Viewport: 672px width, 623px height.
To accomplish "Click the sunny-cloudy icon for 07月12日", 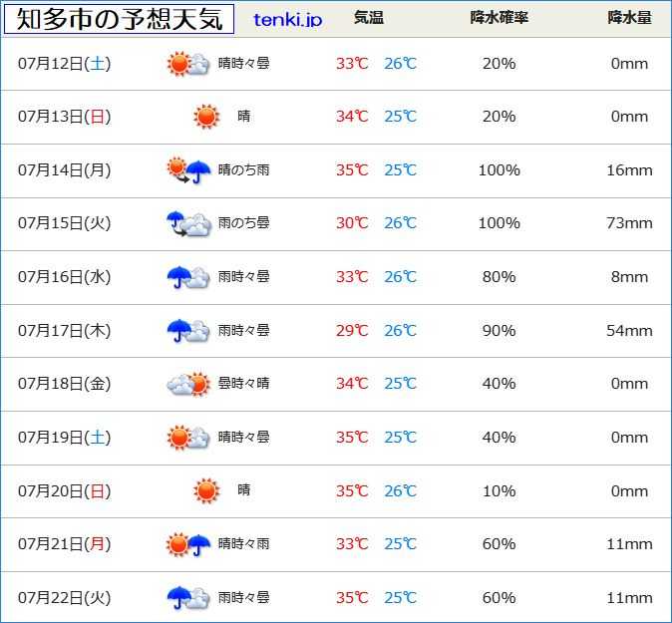I will tap(188, 64).
